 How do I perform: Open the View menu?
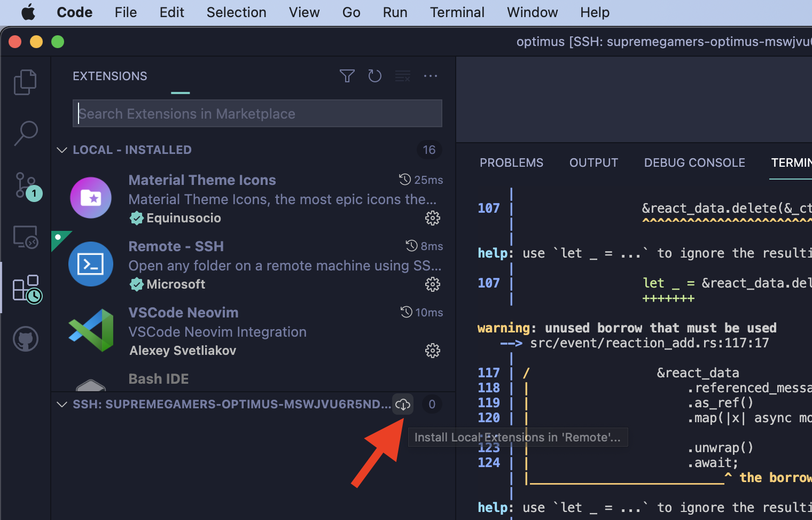(304, 12)
